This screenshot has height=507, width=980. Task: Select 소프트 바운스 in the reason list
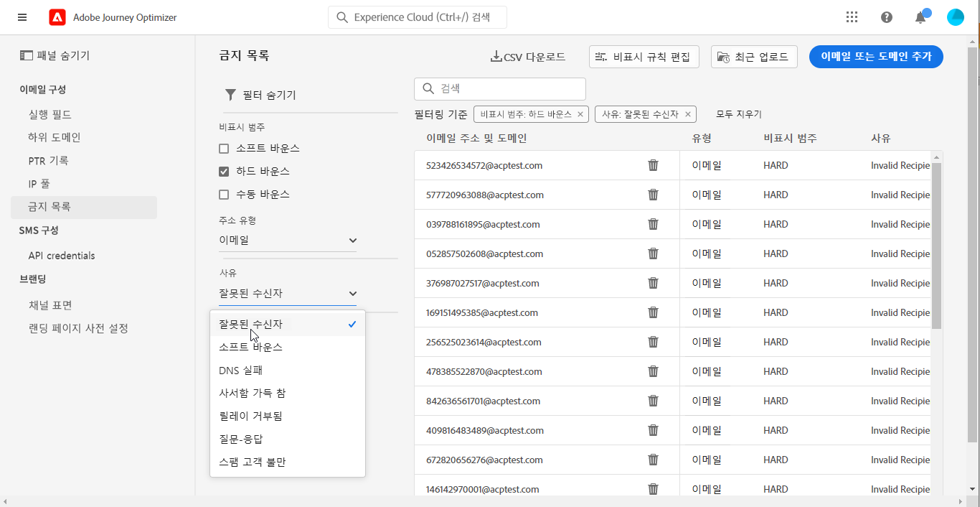coord(288,348)
